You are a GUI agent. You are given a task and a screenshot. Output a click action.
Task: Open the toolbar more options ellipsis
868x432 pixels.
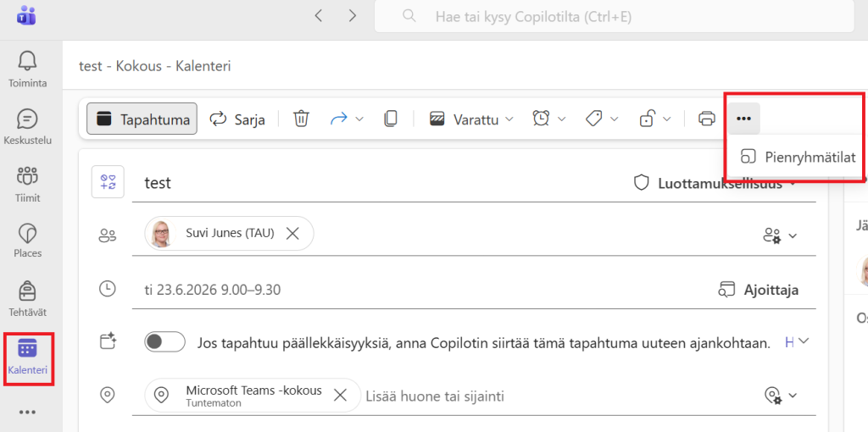tap(744, 119)
